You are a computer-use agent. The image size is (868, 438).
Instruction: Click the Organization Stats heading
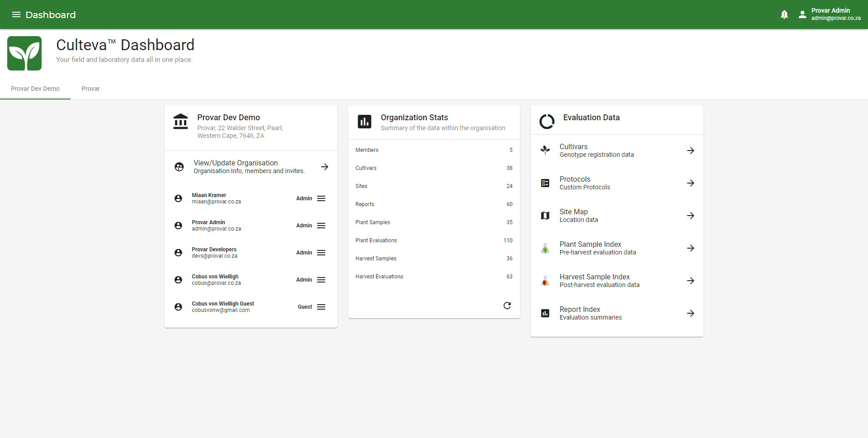(x=414, y=118)
